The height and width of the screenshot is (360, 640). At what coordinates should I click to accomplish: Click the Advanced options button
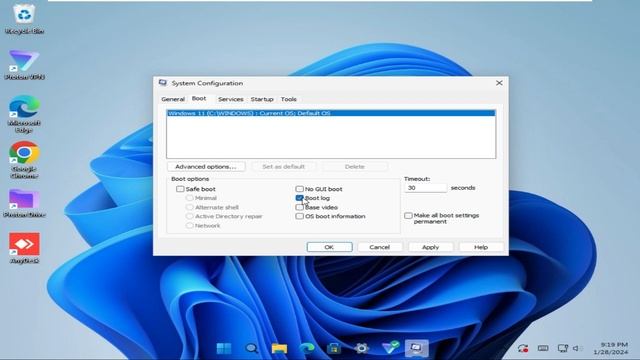pos(206,167)
